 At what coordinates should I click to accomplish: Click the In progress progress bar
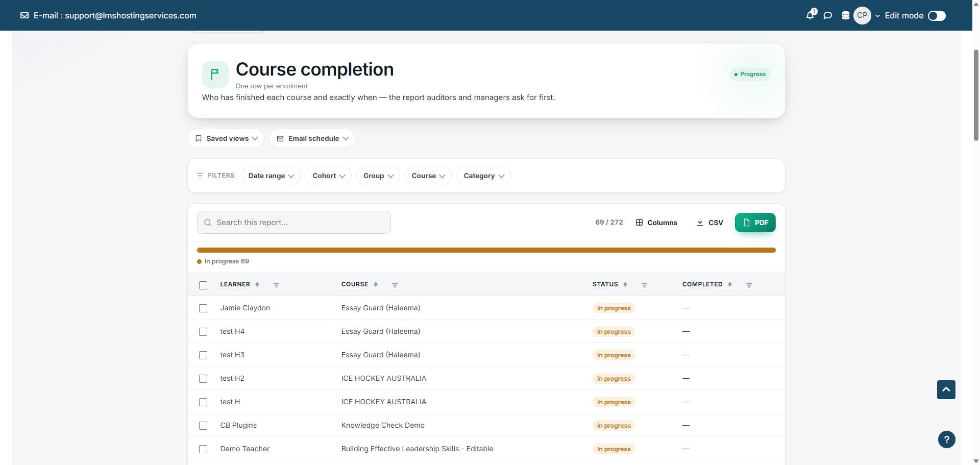(486, 250)
